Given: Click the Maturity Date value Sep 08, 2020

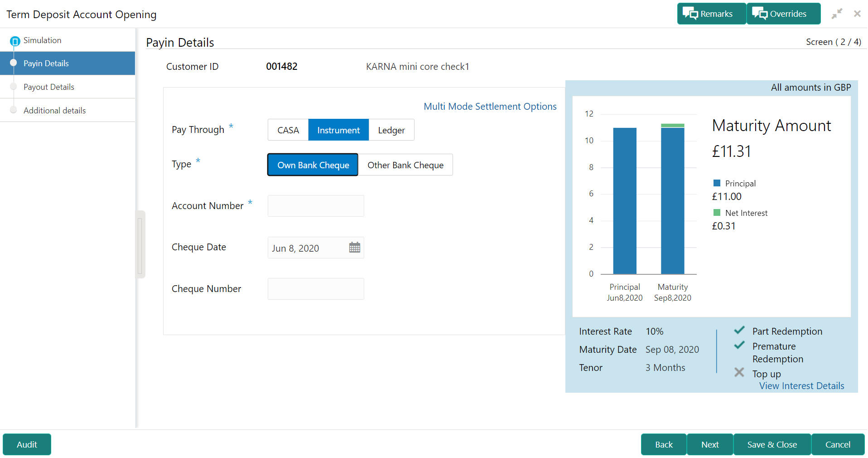Looking at the screenshot, I should pos(672,350).
